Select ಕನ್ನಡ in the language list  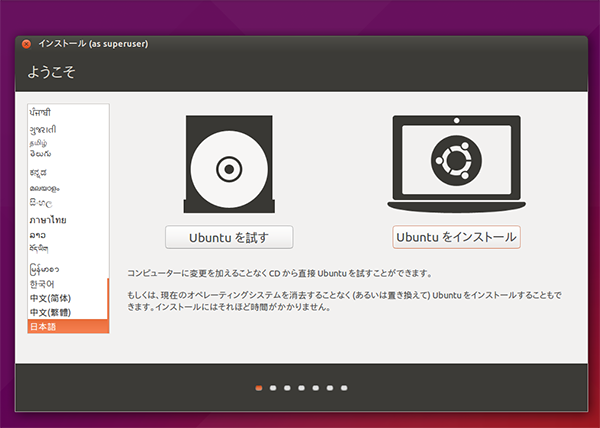point(67,173)
